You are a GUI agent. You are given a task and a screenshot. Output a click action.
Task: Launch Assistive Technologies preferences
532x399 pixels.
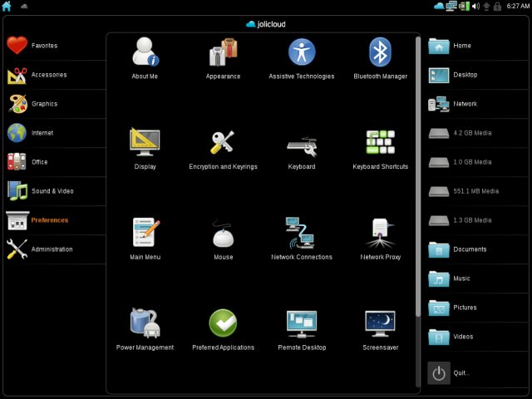click(x=302, y=53)
